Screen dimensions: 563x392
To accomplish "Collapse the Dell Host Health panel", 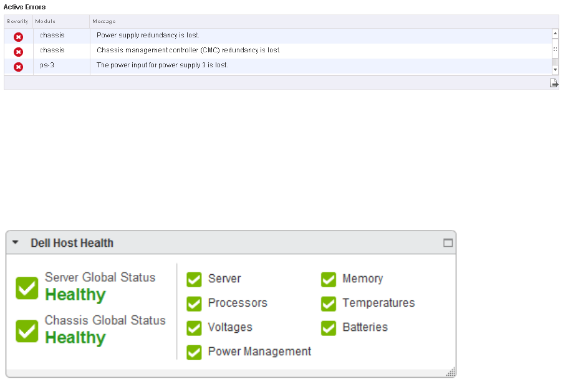I will 15,242.
